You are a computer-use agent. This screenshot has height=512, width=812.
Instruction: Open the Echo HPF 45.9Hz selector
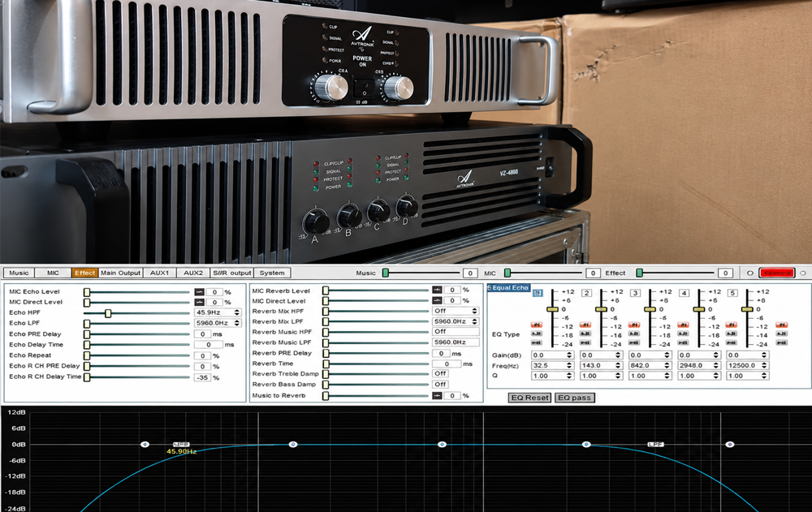pos(218,312)
